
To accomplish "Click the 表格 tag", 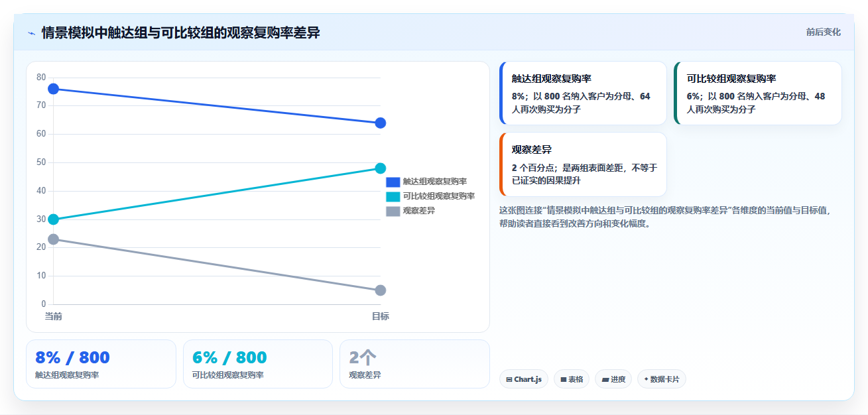I will point(572,379).
